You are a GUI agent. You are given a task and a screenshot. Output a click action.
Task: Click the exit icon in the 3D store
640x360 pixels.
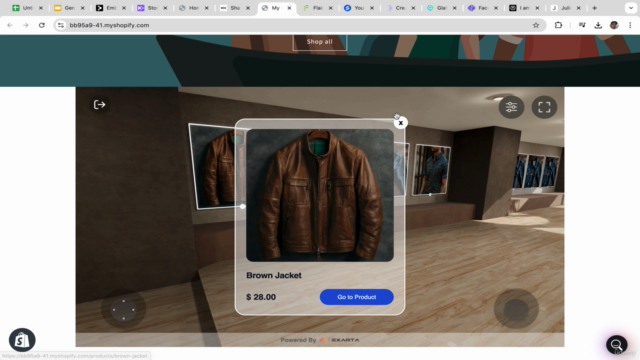point(100,105)
